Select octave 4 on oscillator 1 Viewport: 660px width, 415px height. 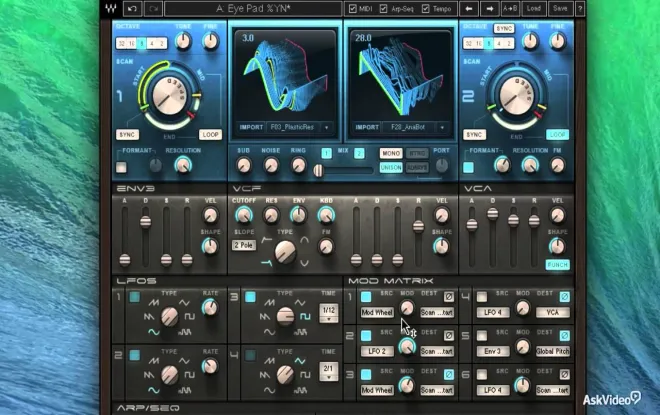[152, 43]
